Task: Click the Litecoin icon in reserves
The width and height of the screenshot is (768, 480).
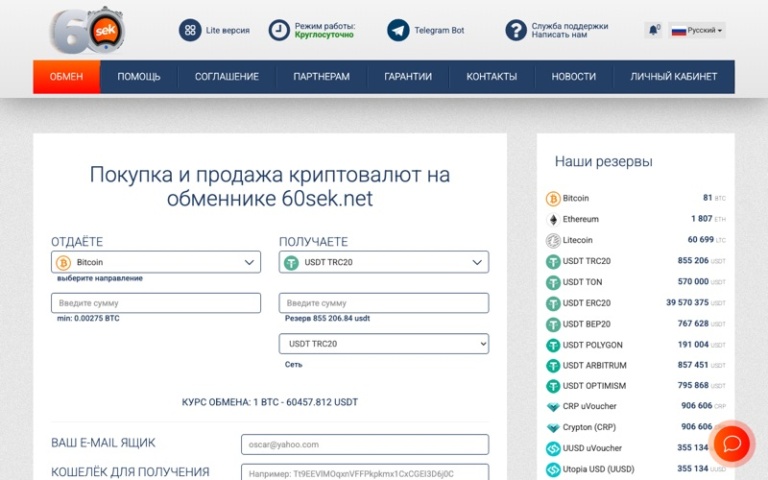Action: 553,240
